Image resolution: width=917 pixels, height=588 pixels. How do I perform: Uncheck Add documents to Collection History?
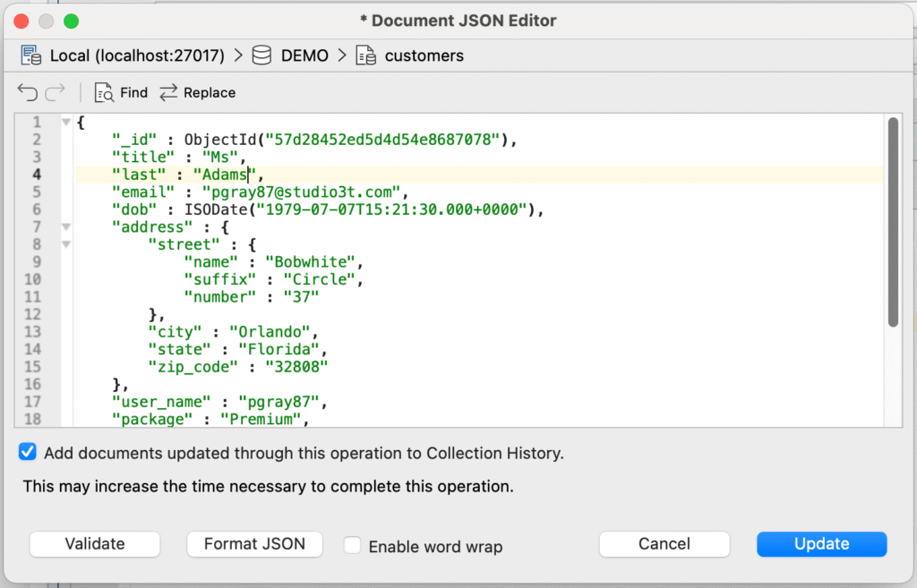28,453
